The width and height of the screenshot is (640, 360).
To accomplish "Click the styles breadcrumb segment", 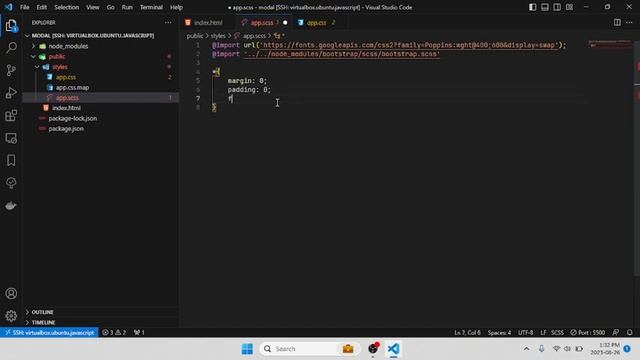I will tap(218, 36).
